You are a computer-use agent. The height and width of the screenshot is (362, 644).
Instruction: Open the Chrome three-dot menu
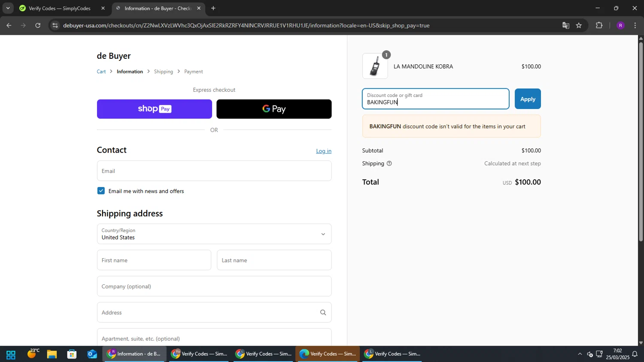(x=635, y=25)
